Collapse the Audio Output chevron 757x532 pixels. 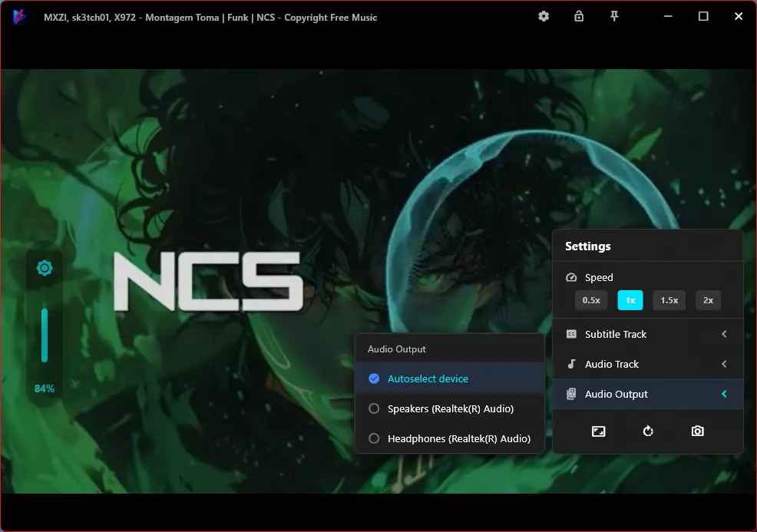click(x=724, y=394)
